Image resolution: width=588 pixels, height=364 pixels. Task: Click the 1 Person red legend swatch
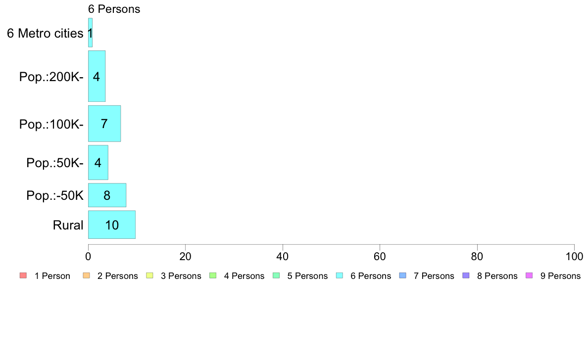click(x=23, y=275)
